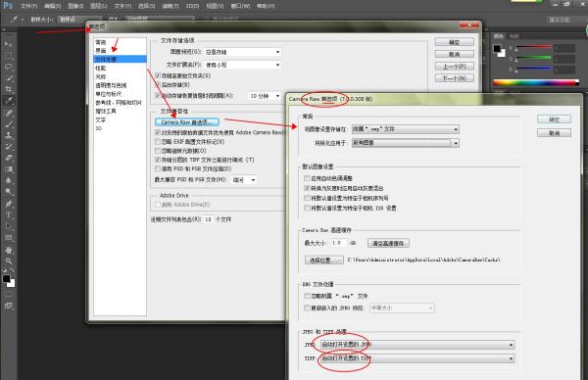Open the 图像预览(G) dropdown
Screen dimensions: 588x380
pos(243,52)
